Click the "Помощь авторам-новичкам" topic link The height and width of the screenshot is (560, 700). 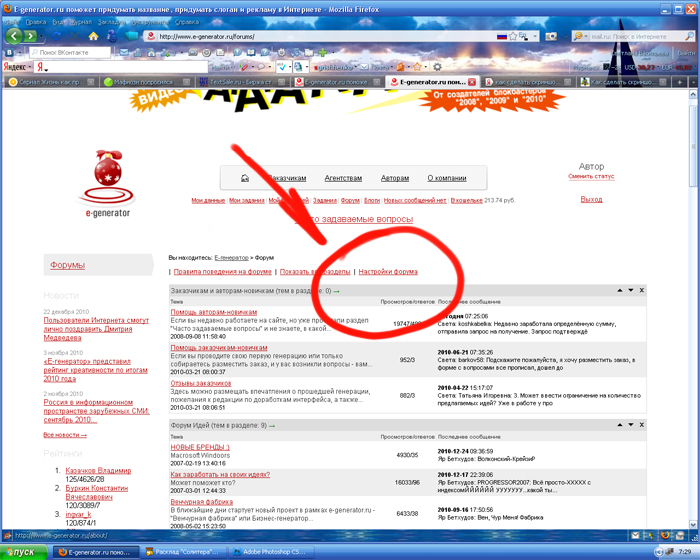[x=213, y=312]
